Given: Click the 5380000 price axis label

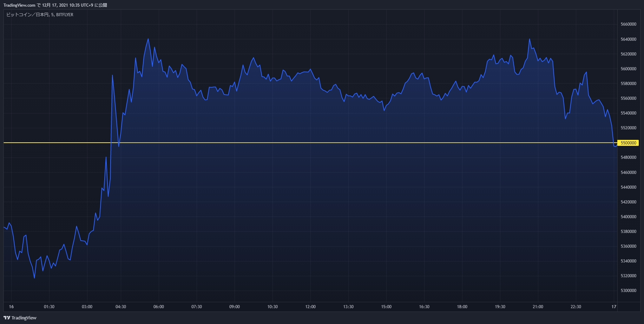Looking at the screenshot, I should 629,231.
